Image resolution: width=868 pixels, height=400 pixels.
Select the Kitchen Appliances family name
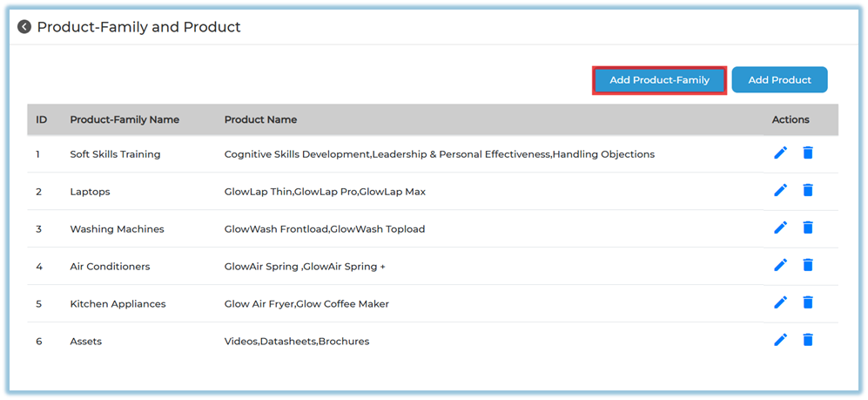(118, 304)
